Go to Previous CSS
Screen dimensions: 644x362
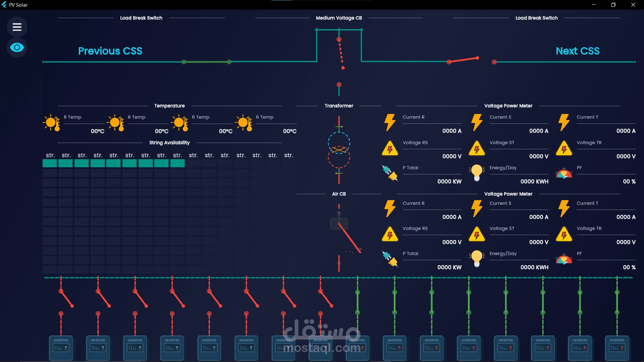110,51
